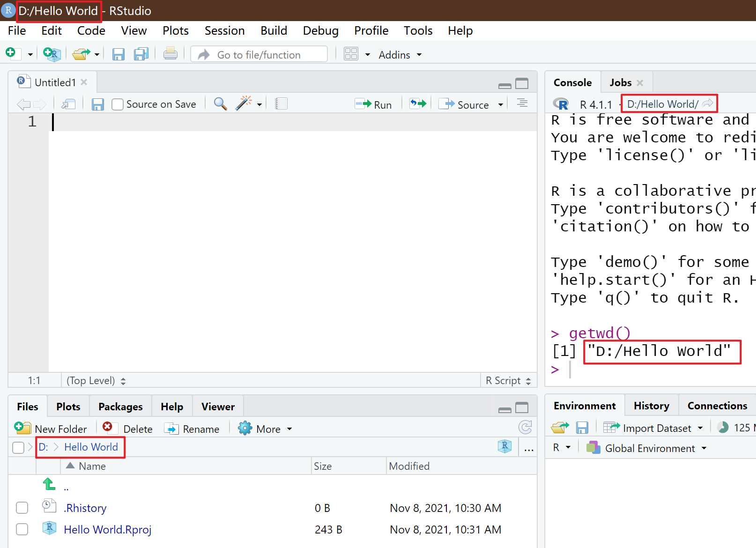
Task: Click the New Project icon in toolbar
Action: point(52,54)
